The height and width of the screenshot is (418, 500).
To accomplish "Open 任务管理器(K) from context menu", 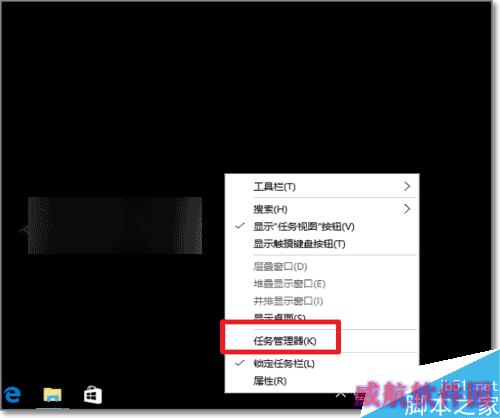I will point(322,341).
